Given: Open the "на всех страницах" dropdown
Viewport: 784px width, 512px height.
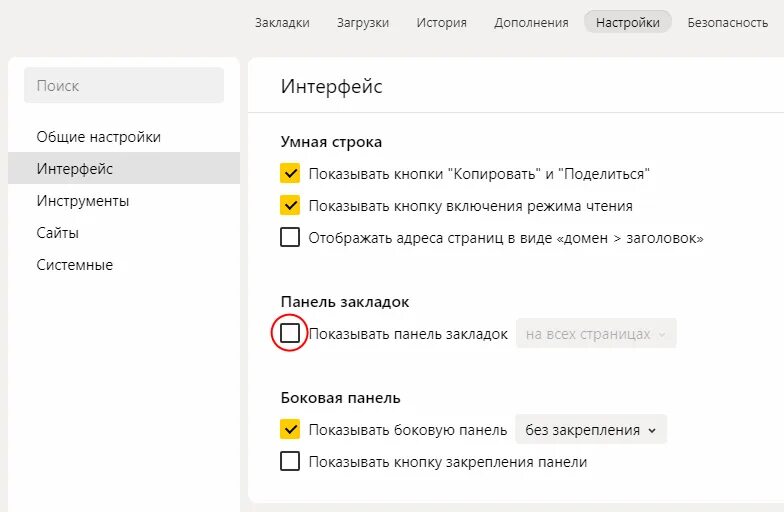Looking at the screenshot, I should [x=596, y=334].
